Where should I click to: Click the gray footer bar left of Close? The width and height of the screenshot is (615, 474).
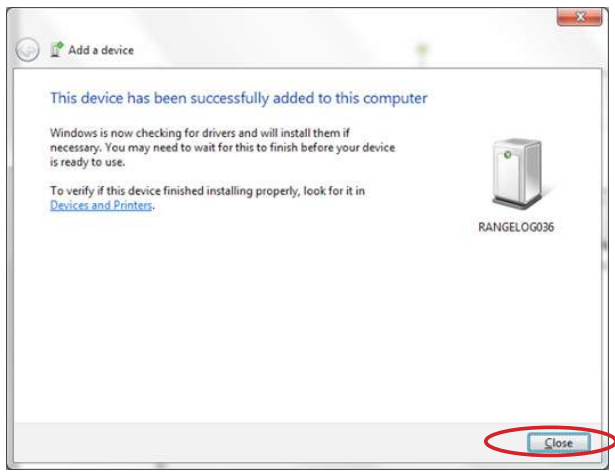click(250, 441)
